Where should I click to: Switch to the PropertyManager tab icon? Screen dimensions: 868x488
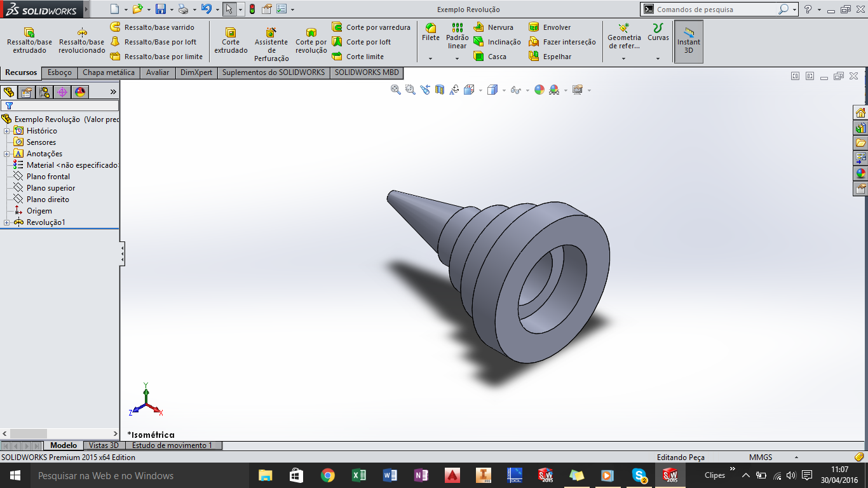27,92
